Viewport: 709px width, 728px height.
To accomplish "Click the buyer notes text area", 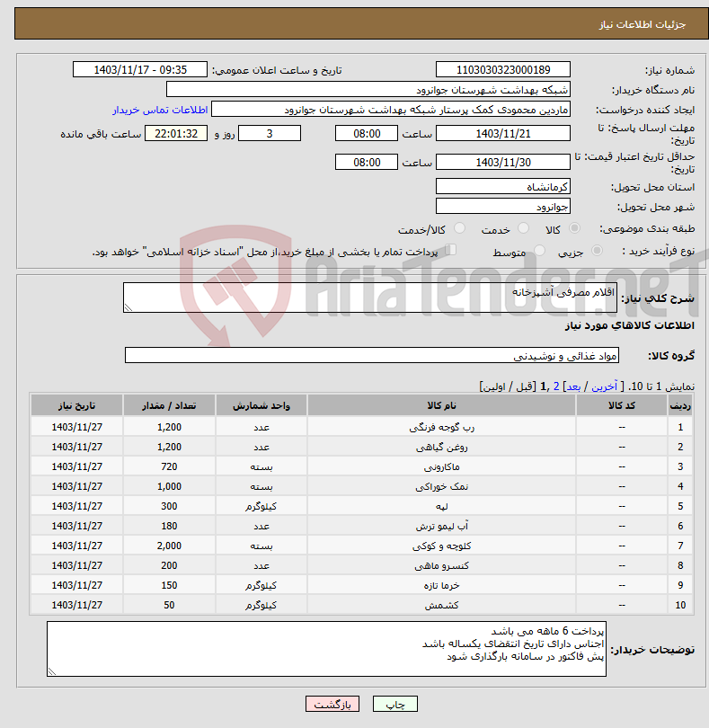I will (x=326, y=649).
